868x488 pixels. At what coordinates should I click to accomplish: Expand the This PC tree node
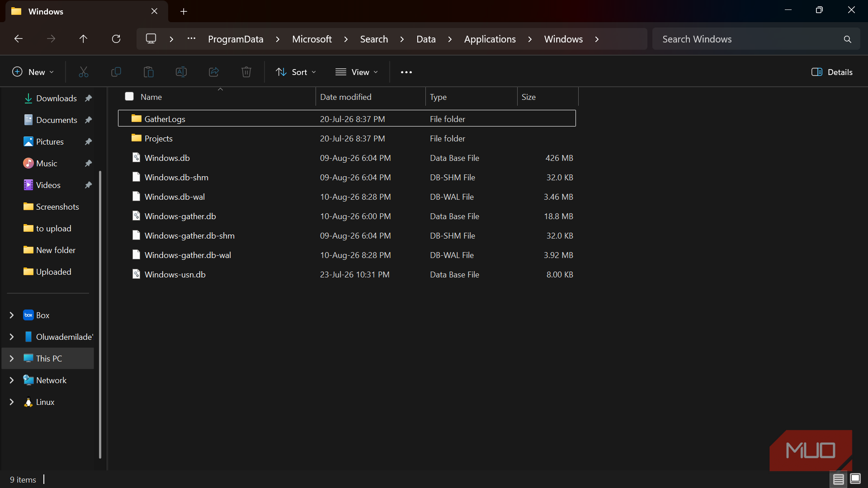pyautogui.click(x=12, y=358)
